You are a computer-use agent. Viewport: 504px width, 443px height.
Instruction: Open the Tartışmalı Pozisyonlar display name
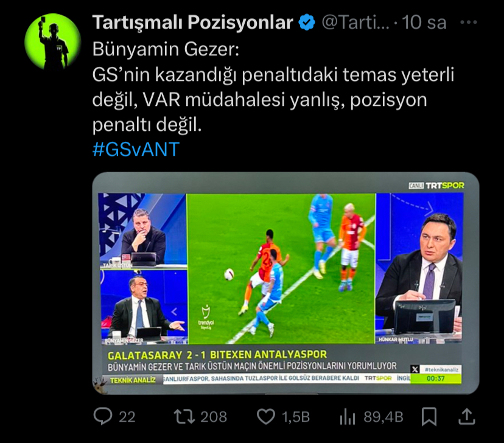[192, 23]
